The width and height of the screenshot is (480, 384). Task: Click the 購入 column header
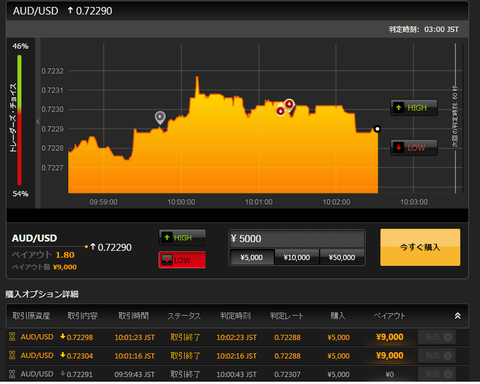338,316
